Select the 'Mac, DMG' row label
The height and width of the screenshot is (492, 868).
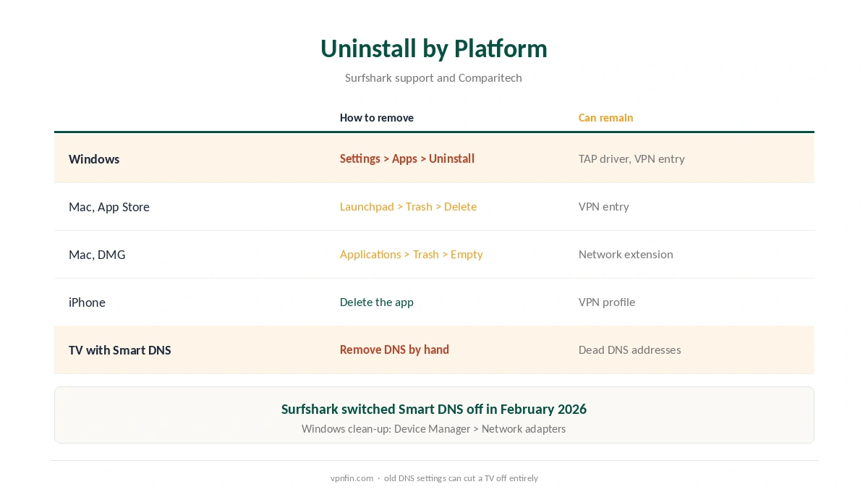click(97, 254)
